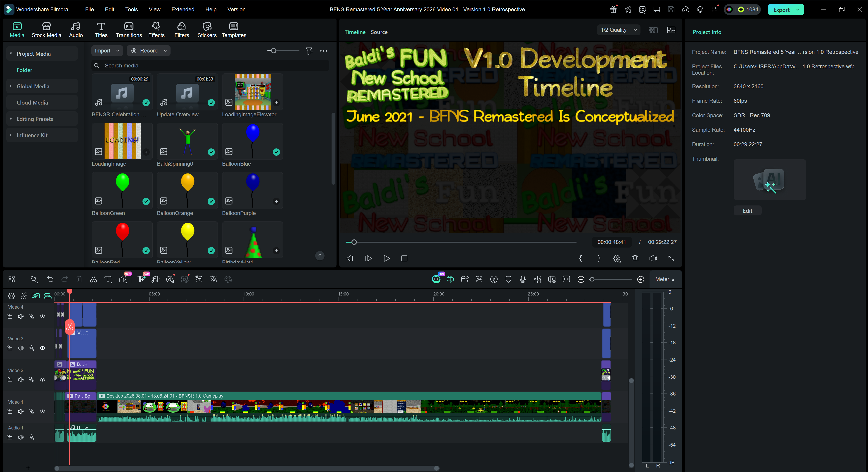868x472 pixels.
Task: Select the Text tool in timeline toolbar
Action: point(108,279)
